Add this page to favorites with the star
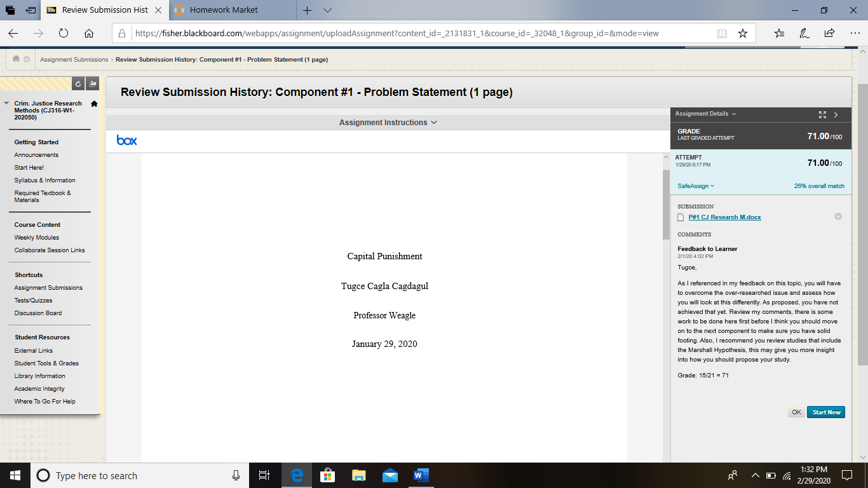The image size is (868, 488). [x=743, y=33]
